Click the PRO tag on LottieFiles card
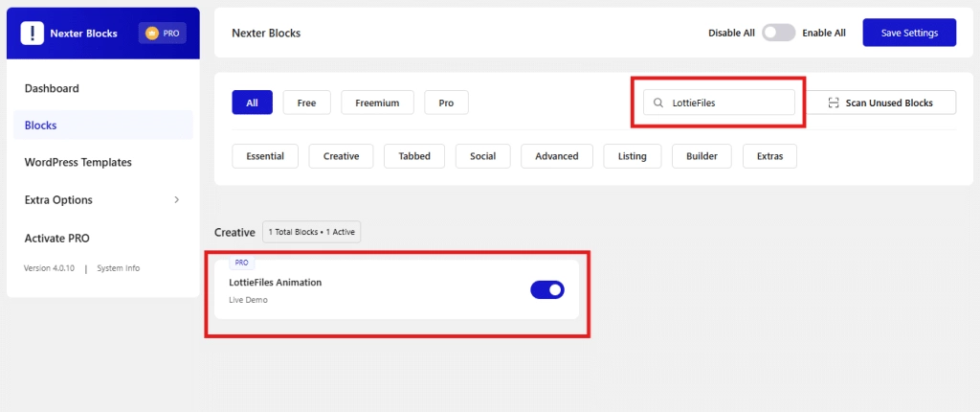 click(x=242, y=263)
